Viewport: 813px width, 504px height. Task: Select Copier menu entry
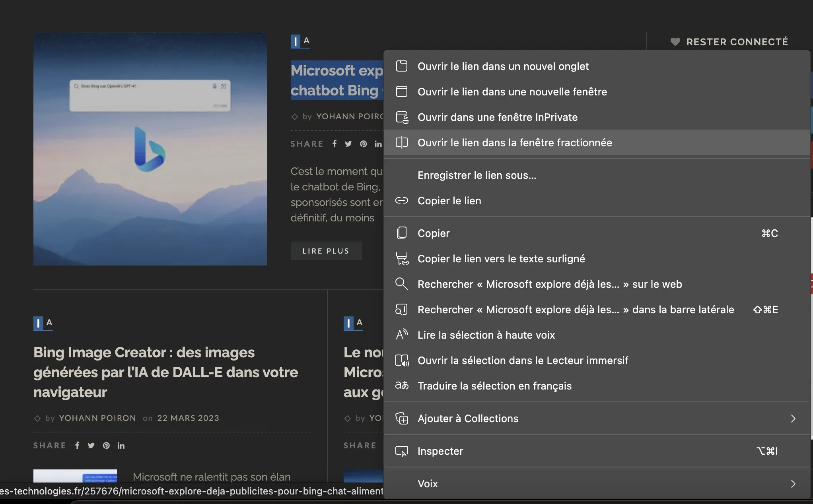pyautogui.click(x=597, y=233)
